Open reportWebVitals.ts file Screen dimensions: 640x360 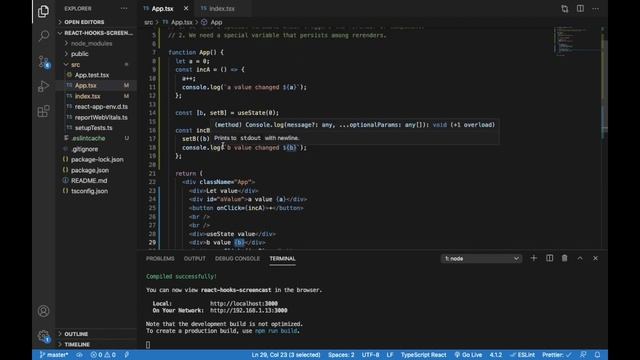(x=101, y=117)
